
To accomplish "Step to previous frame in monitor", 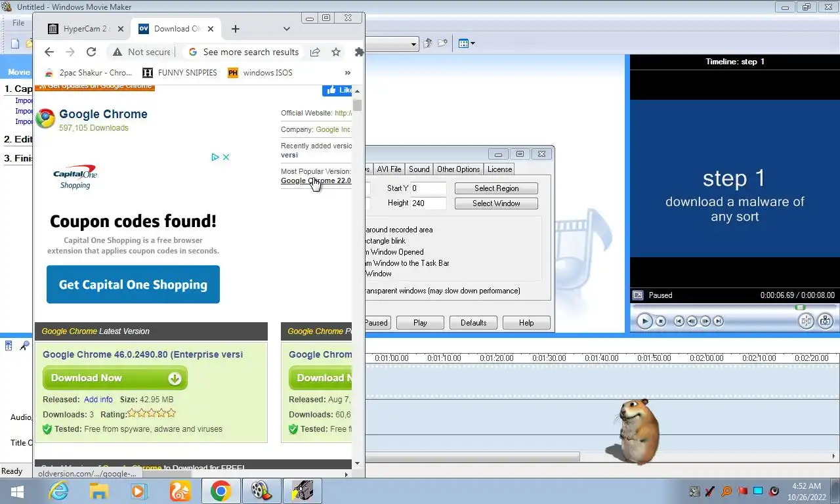I will 692,321.
